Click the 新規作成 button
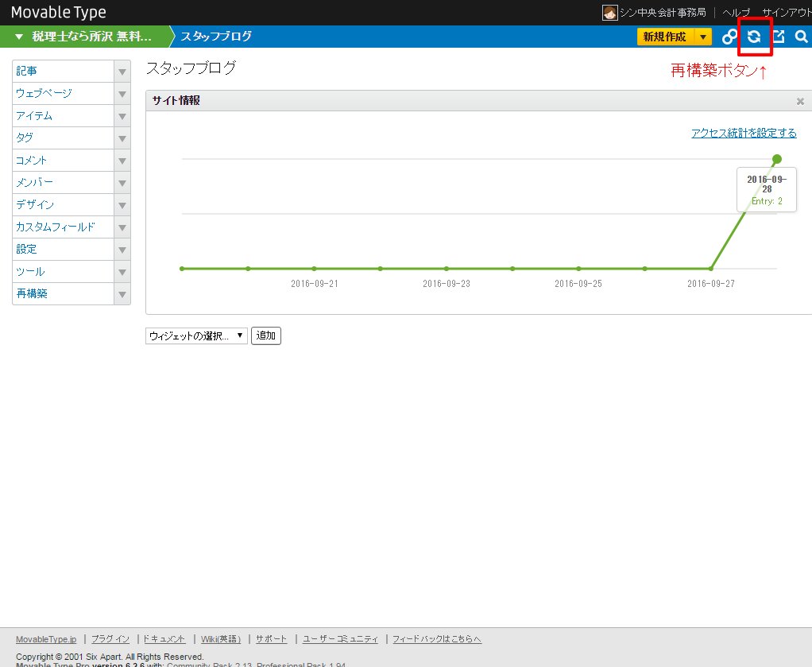Image resolution: width=812 pixels, height=667 pixels. (665, 37)
